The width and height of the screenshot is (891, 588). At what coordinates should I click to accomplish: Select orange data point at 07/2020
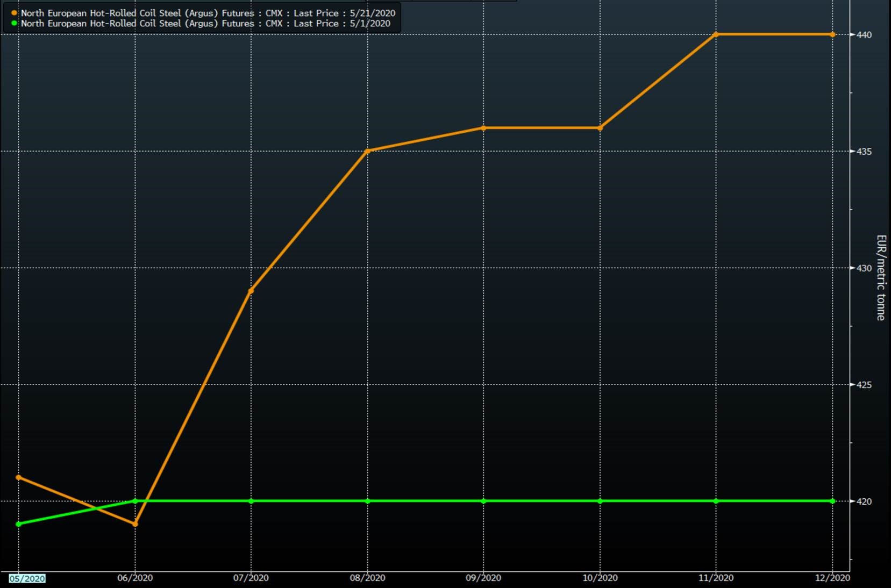[251, 291]
